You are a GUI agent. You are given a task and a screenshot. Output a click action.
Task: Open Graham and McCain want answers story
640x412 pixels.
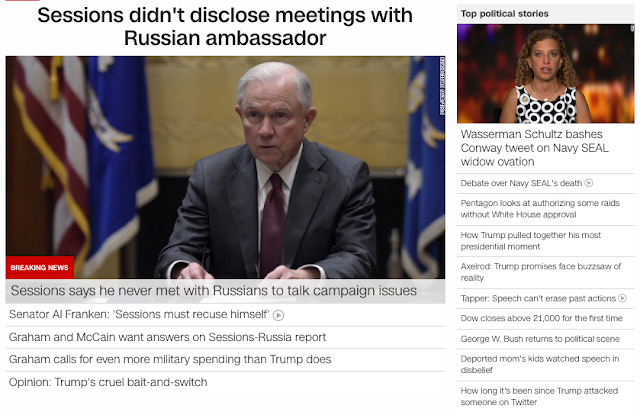(167, 337)
